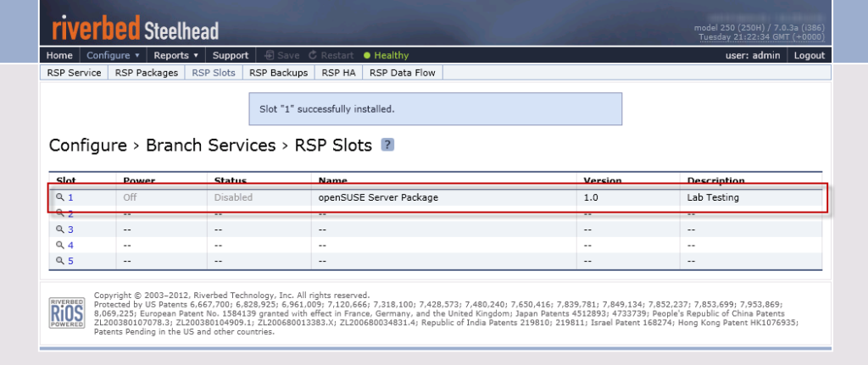Viewport: 868px width, 365px height.
Task: Expand the Configure dropdown menu
Action: coord(114,55)
